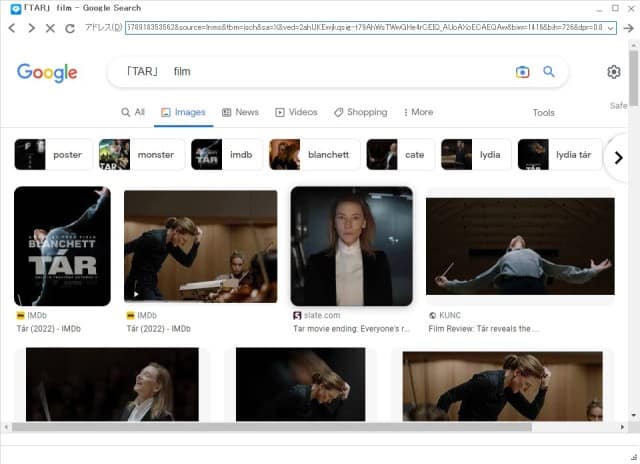Submit search with the magnifier icon

click(x=549, y=72)
